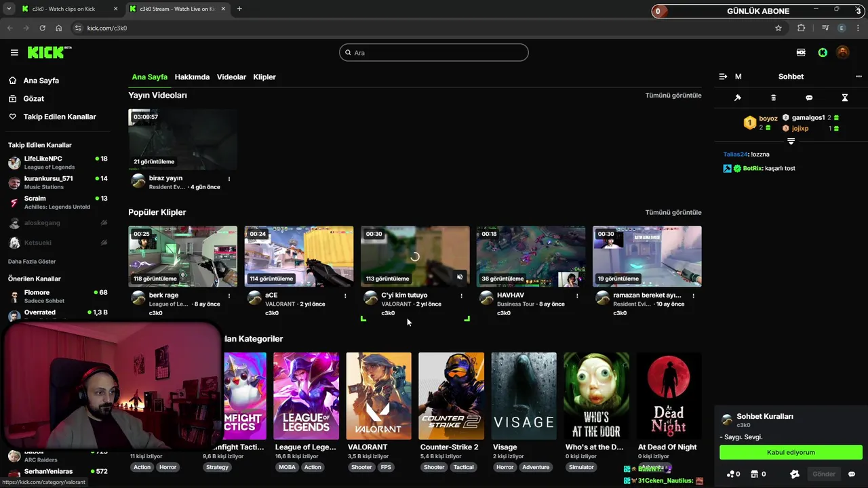The image size is (868, 488).
Task: Click the Strategy tag
Action: 217,467
